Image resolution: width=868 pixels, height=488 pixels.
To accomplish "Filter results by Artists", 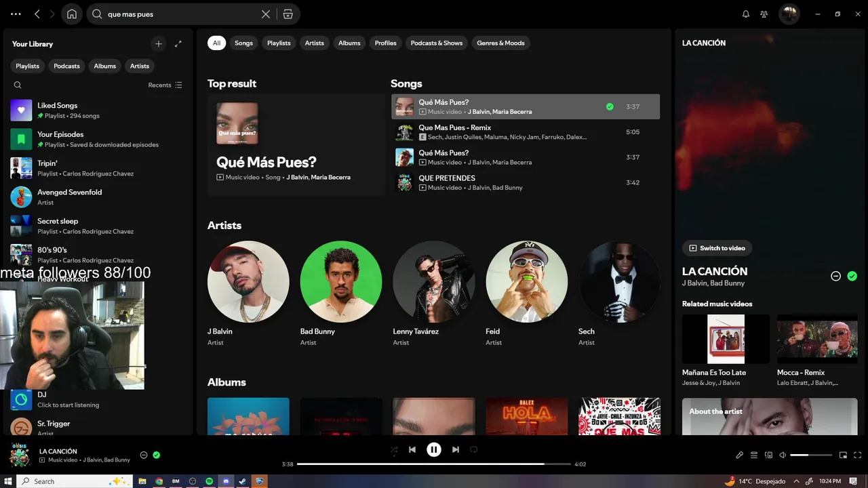I will tap(315, 43).
